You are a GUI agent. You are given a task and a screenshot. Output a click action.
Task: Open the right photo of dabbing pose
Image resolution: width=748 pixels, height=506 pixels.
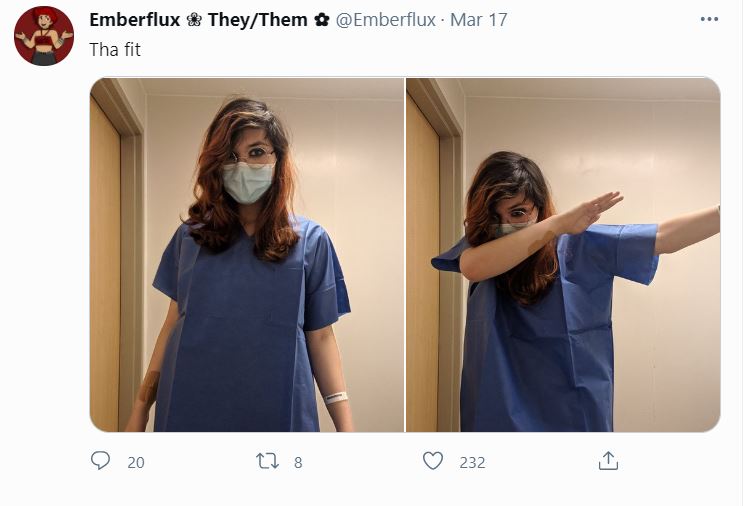point(563,255)
